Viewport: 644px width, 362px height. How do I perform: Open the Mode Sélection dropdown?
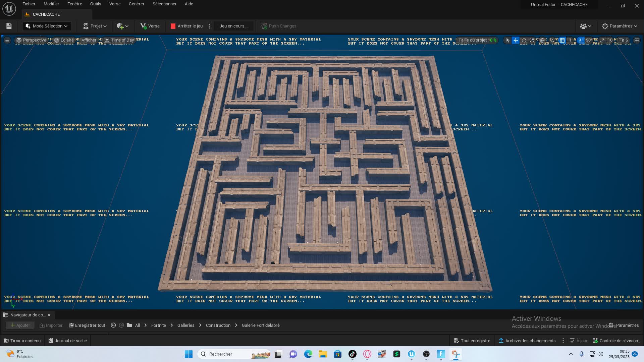(47, 26)
